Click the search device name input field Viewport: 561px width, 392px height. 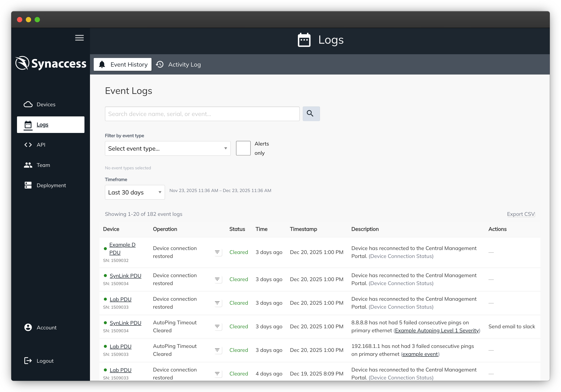point(202,114)
